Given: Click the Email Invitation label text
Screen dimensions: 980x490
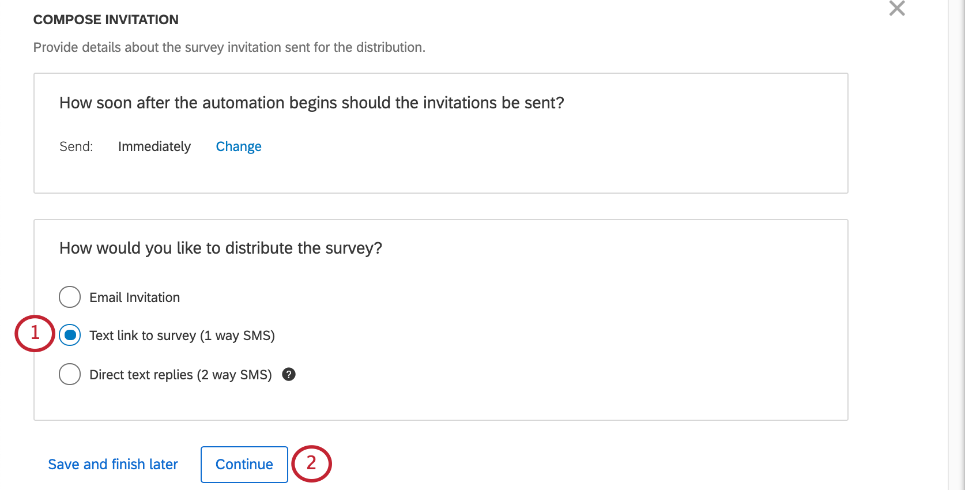Looking at the screenshot, I should tap(135, 297).
